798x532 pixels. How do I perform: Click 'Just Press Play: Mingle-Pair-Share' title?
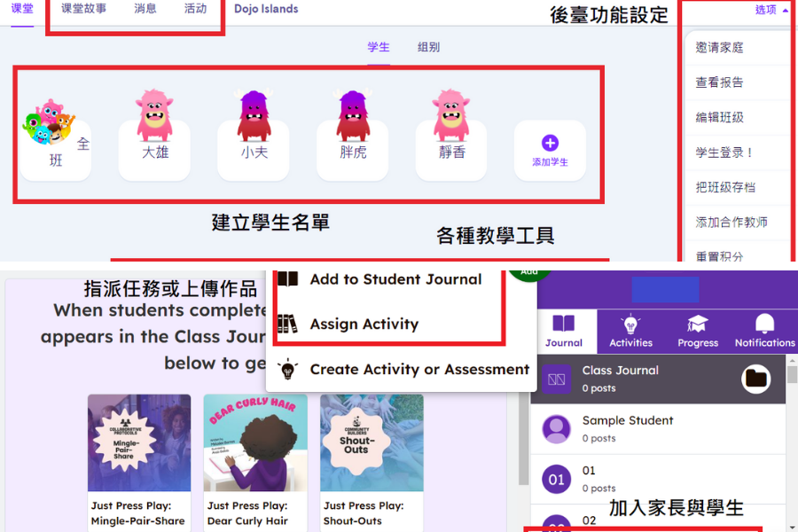[138, 513]
